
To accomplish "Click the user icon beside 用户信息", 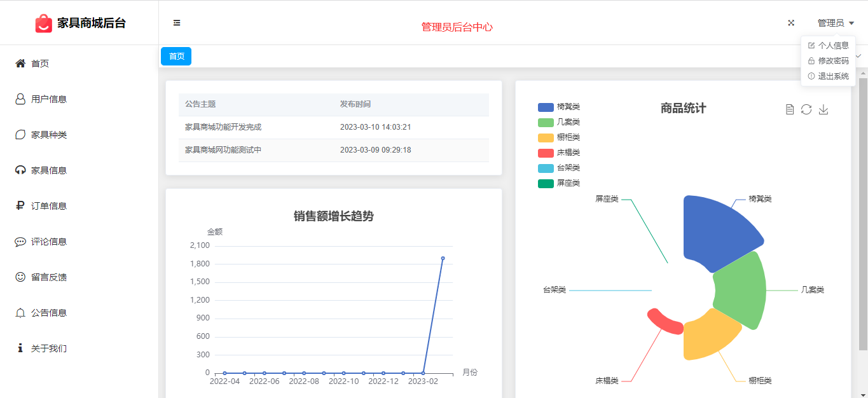I will 20,99.
